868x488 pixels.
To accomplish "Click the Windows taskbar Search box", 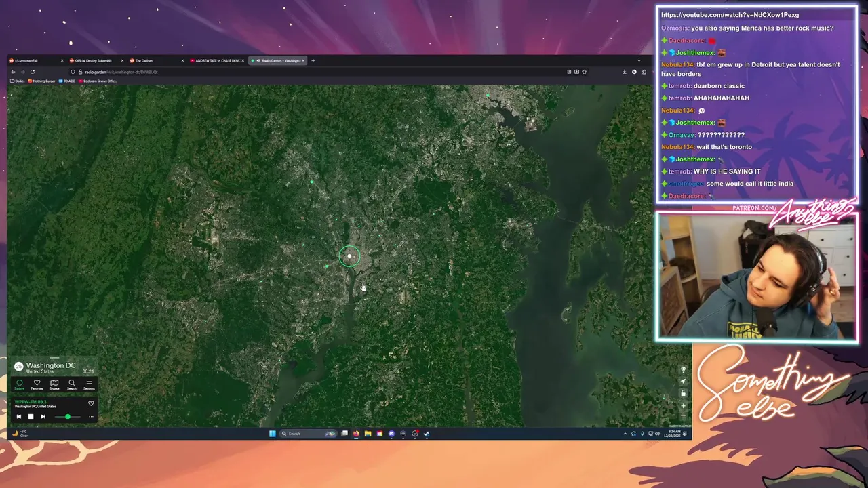I will pyautogui.click(x=309, y=434).
